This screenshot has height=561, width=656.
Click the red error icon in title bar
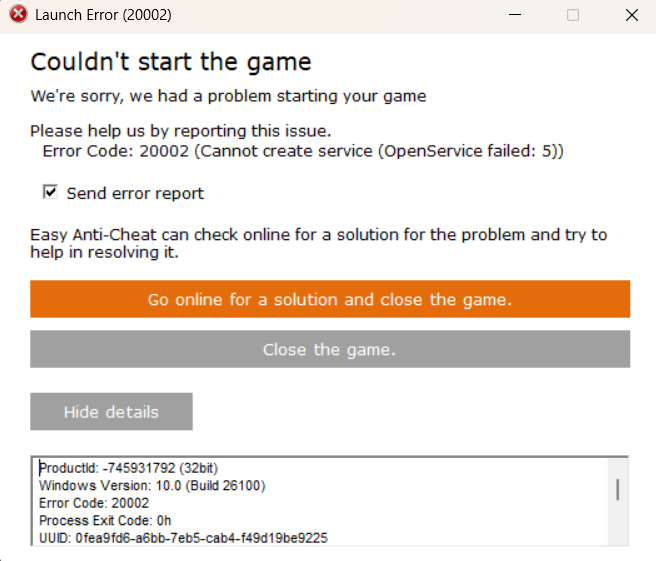18,15
